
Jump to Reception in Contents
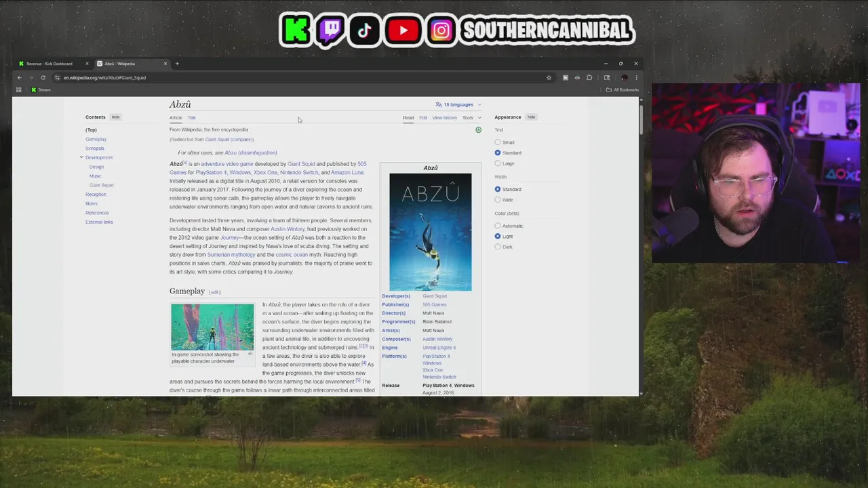96,195
